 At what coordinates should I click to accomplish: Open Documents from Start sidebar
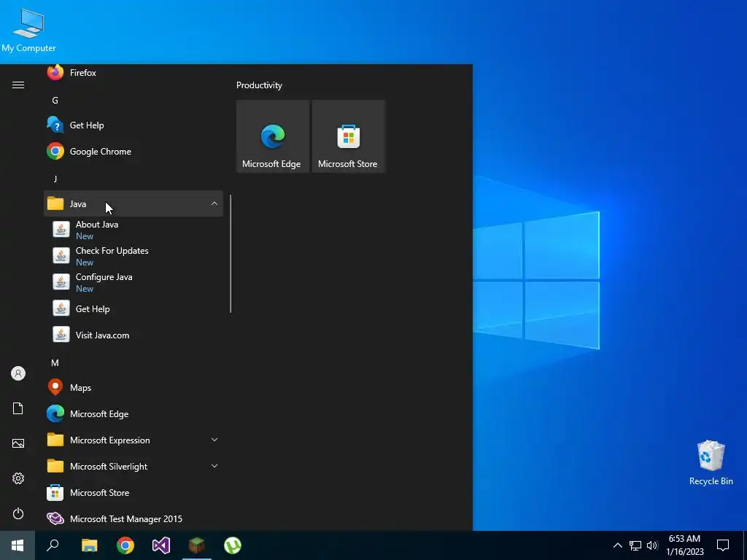pos(18,408)
